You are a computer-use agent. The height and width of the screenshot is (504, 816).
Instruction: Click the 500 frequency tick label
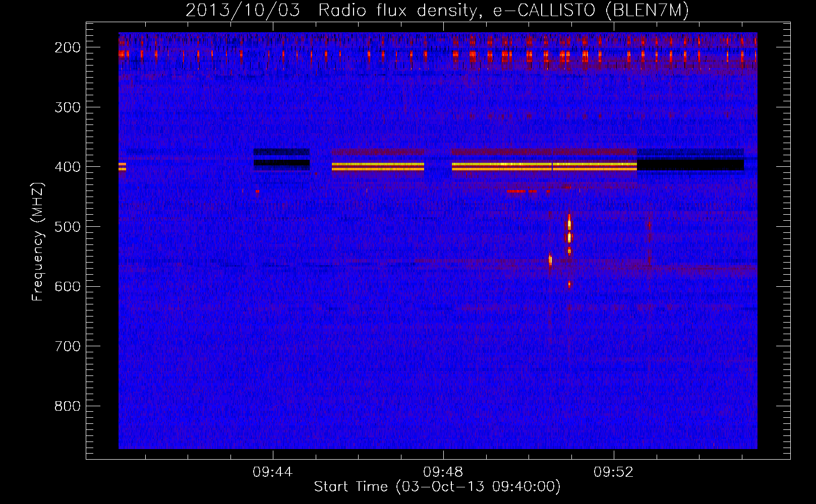[x=68, y=227]
